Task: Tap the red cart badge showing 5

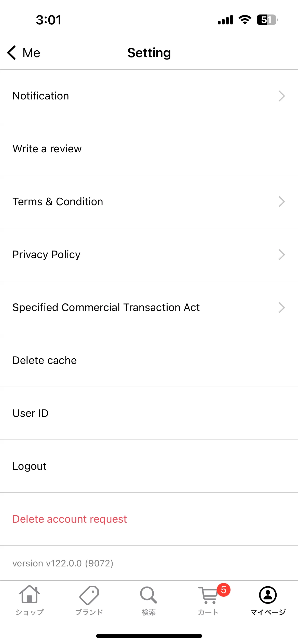Action: (x=224, y=590)
